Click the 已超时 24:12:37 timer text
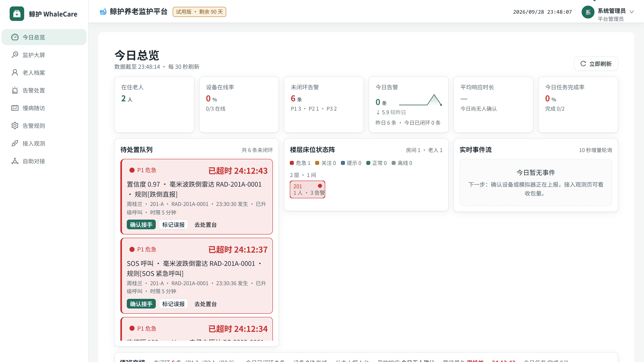 tap(238, 250)
